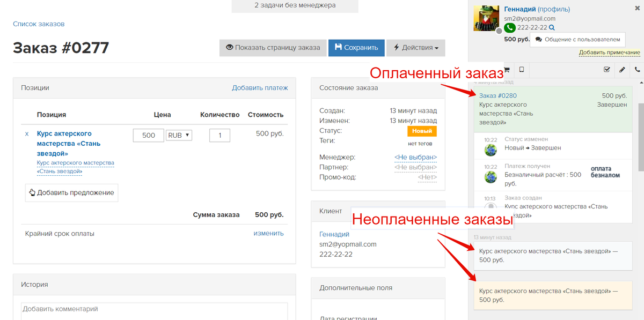Image resolution: width=644 pixels, height=320 pixels.
Task: Expand the Действия dropdown
Action: pos(415,47)
